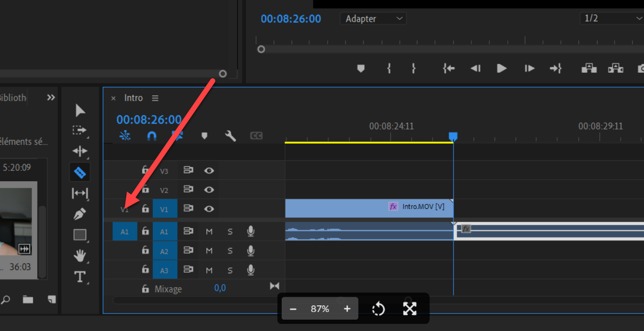
Task: Open the playback resolution 1/2 dropdown
Action: (x=611, y=18)
